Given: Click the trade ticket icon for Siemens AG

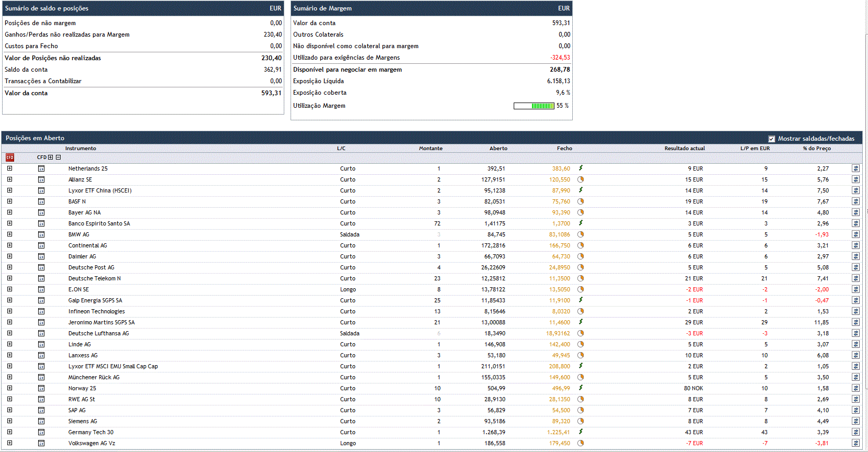Looking at the screenshot, I should pos(855,421).
